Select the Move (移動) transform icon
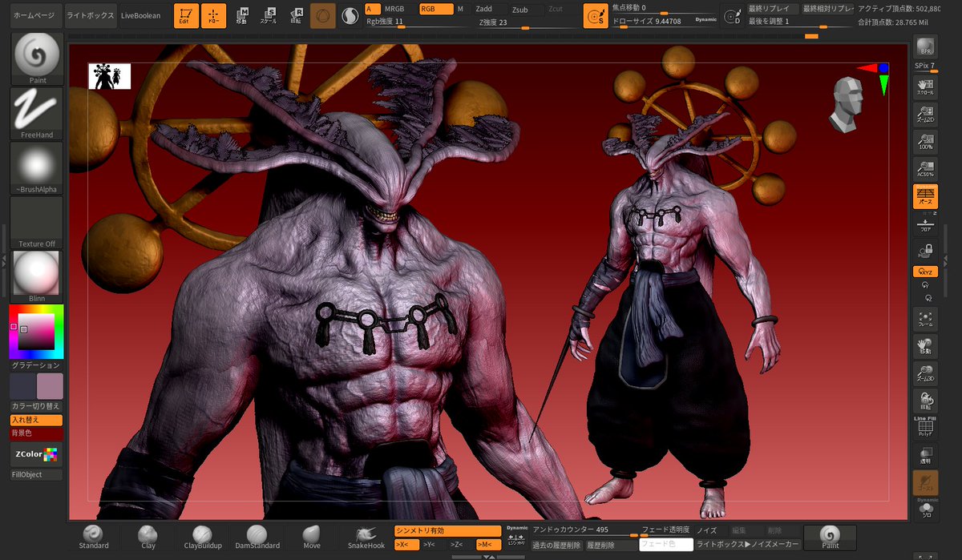 pos(241,16)
